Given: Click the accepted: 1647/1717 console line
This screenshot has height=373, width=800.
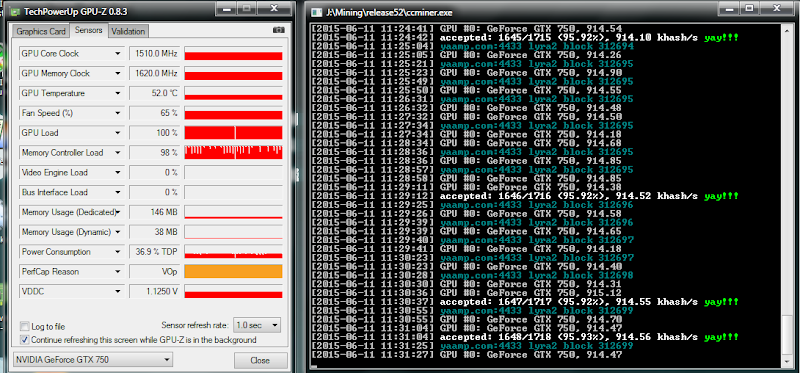Looking at the screenshot, I should pos(524,302).
